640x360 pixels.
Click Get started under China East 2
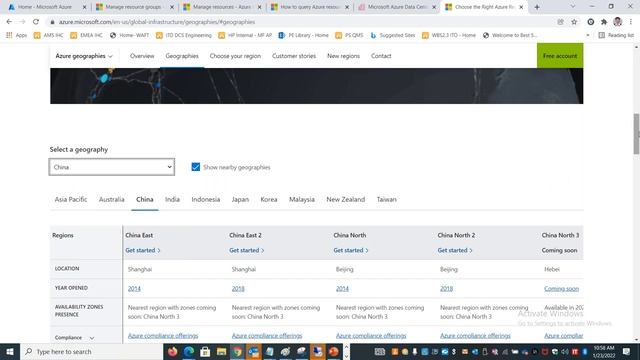247,250
